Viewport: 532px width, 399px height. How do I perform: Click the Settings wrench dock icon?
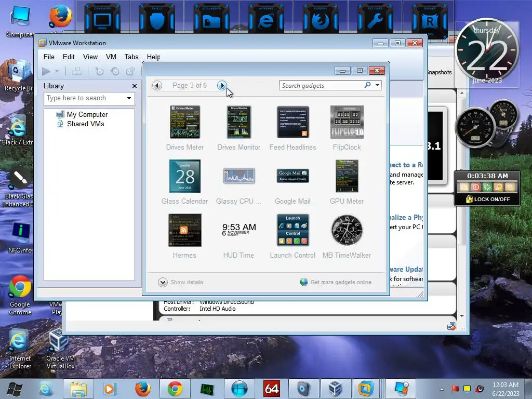point(375,20)
